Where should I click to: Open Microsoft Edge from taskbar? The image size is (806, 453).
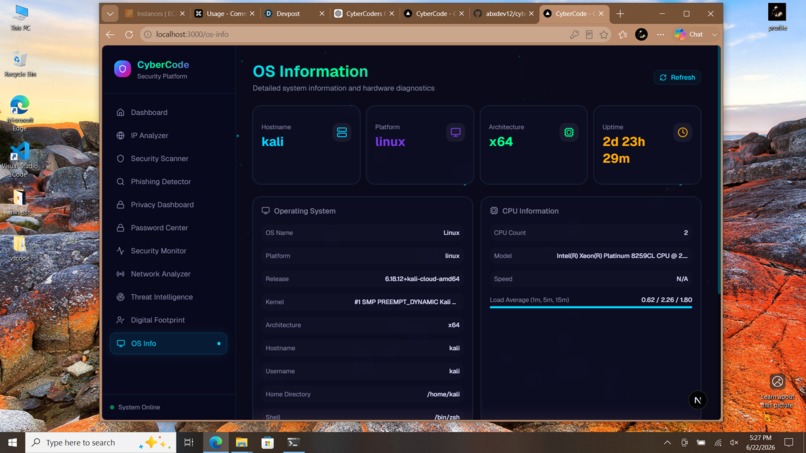coord(215,443)
